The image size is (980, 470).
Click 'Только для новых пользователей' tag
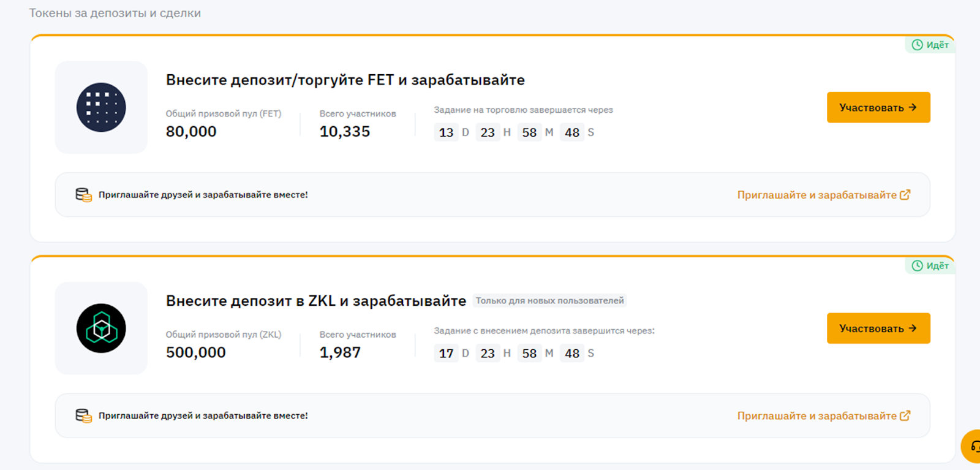(x=550, y=301)
